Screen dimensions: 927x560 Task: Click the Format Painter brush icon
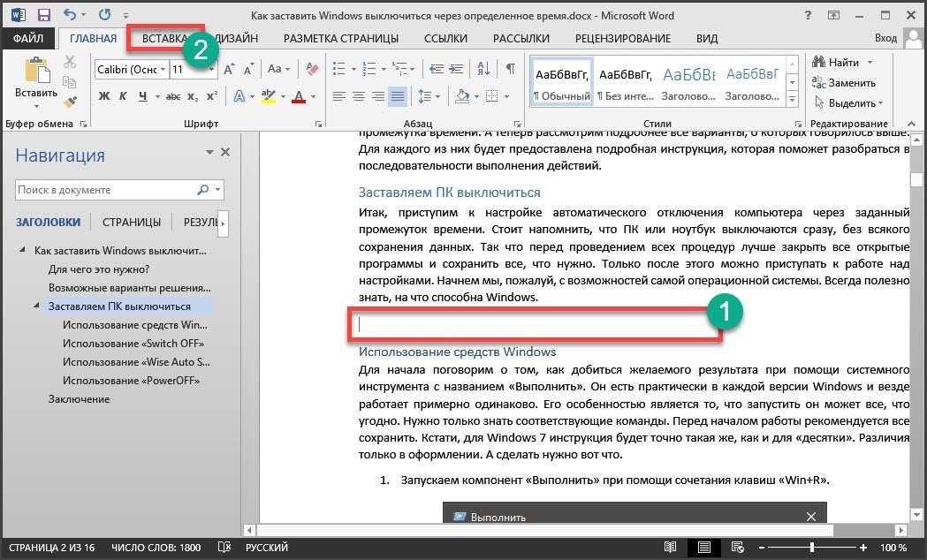(71, 102)
